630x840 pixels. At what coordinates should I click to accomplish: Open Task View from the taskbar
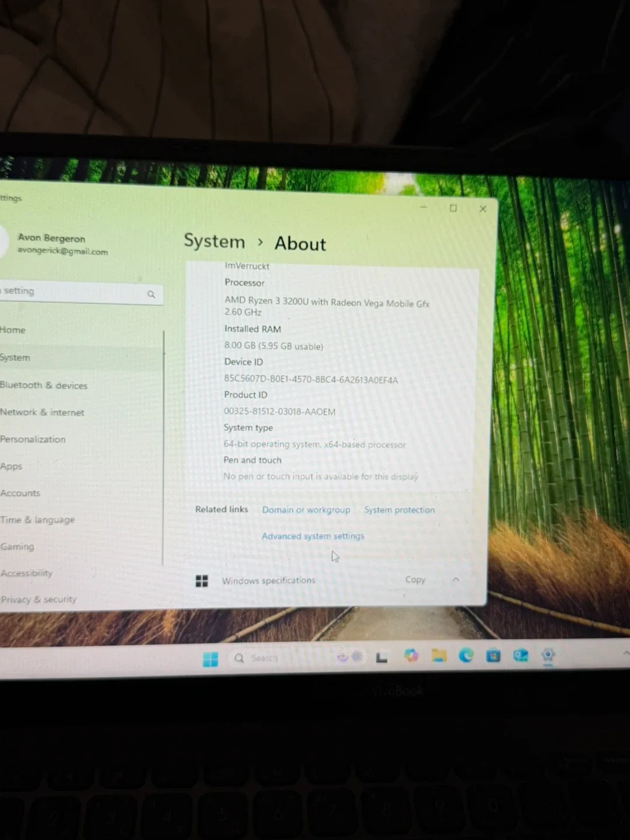pos(382,656)
